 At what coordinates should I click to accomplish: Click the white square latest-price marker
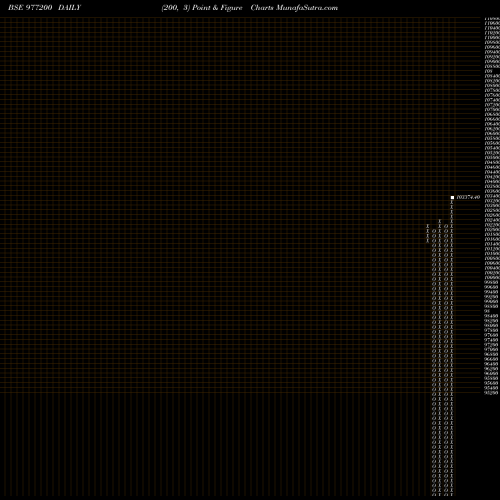pyautogui.click(x=452, y=197)
